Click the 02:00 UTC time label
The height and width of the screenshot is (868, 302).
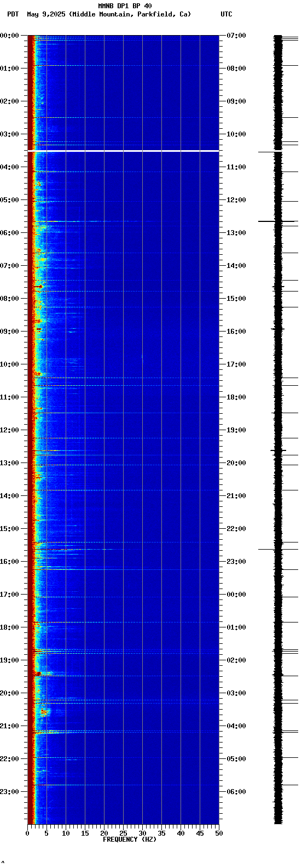[x=236, y=660]
